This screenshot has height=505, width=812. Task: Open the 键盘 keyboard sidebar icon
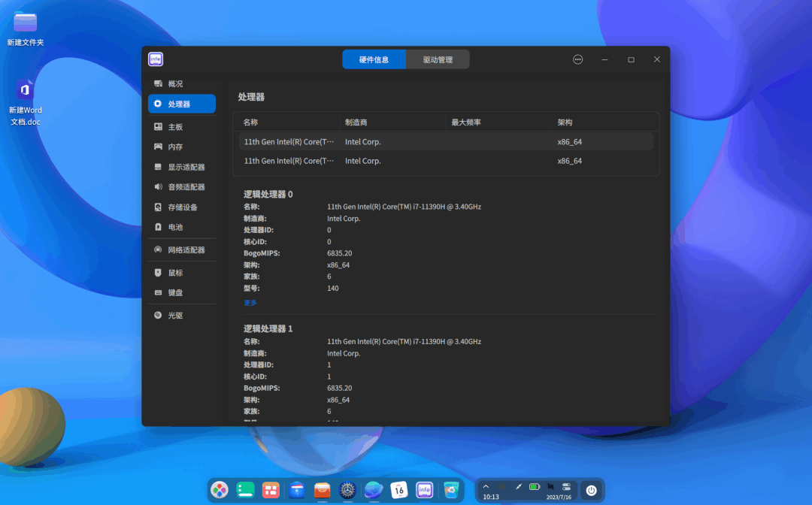158,292
